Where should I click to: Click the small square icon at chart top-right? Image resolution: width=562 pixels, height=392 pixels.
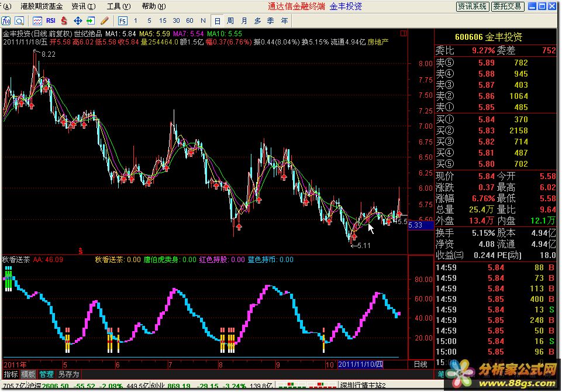(x=403, y=33)
